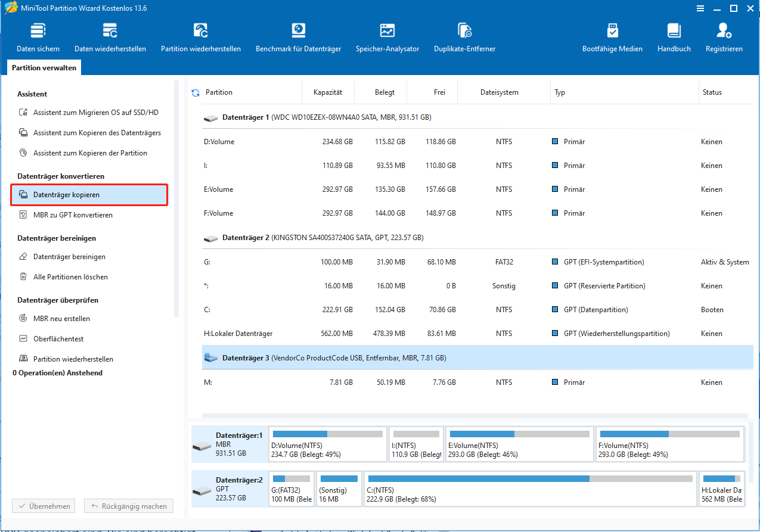
Task: Select Datenträger:2 icon in disk map
Action: [x=203, y=490]
